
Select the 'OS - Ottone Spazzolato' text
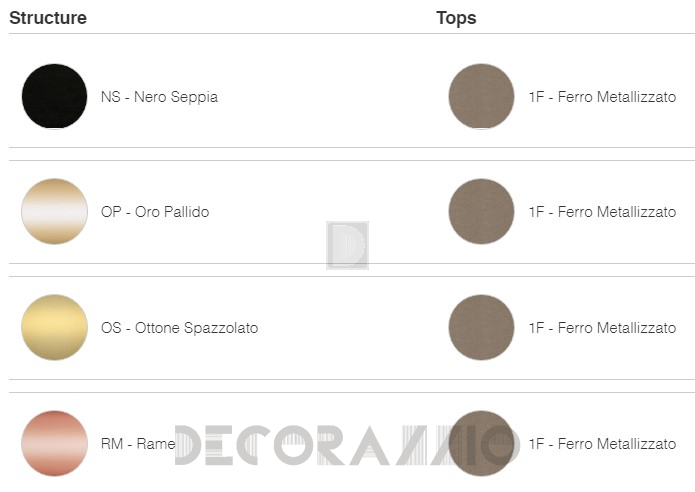pyautogui.click(x=179, y=328)
